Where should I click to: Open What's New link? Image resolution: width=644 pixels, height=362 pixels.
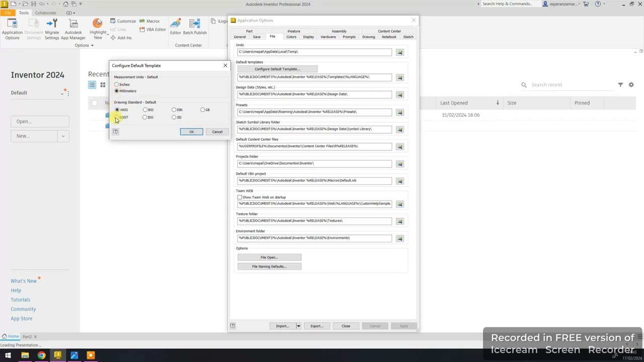coord(24,281)
